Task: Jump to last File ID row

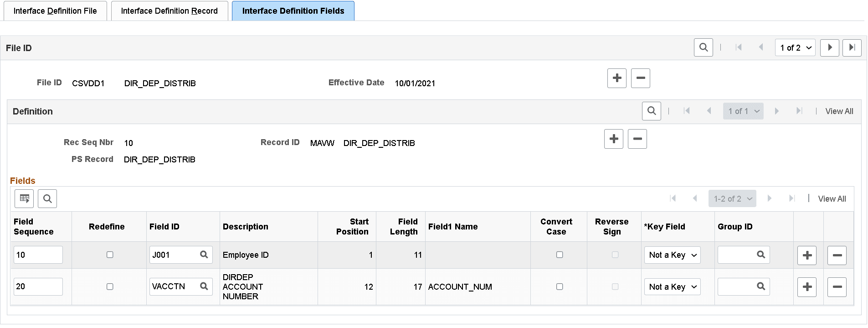Action: [852, 47]
